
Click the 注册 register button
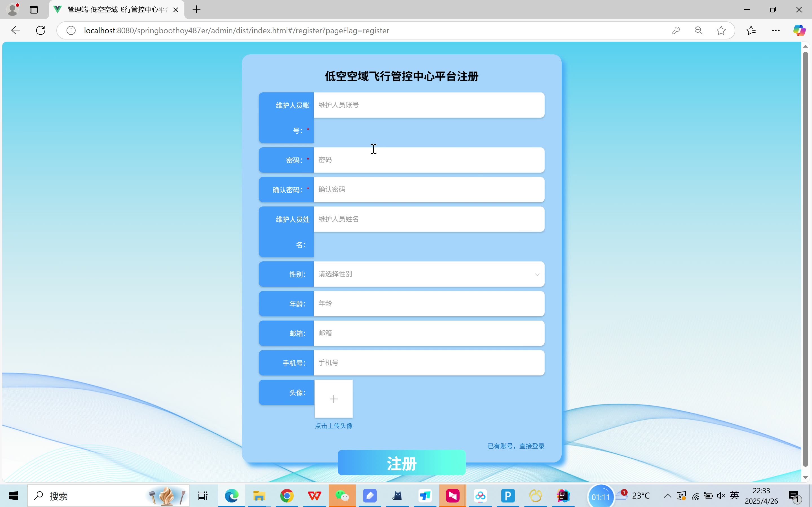(401, 463)
